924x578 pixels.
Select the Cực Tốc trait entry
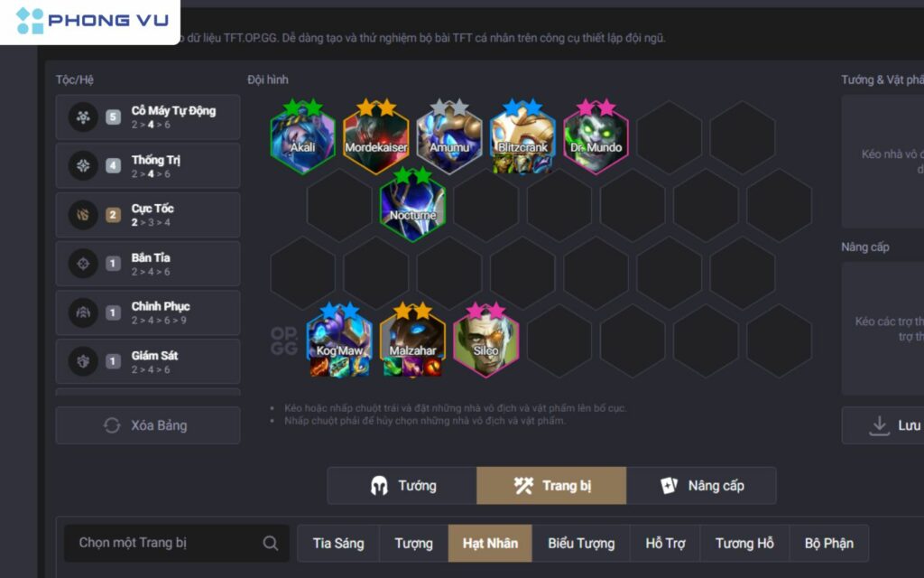[148, 215]
